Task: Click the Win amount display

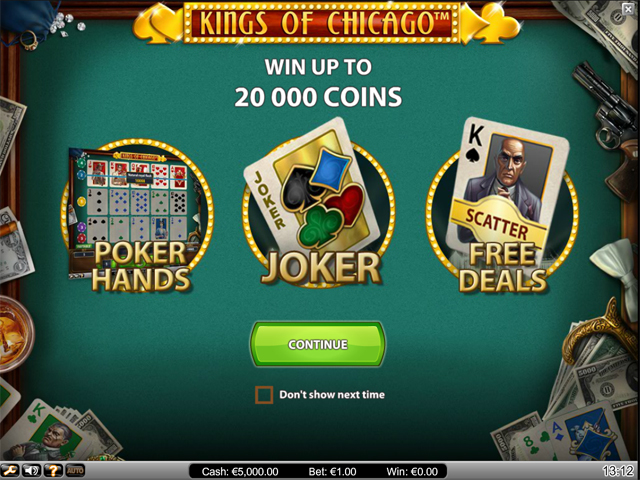Action: pyautogui.click(x=412, y=472)
